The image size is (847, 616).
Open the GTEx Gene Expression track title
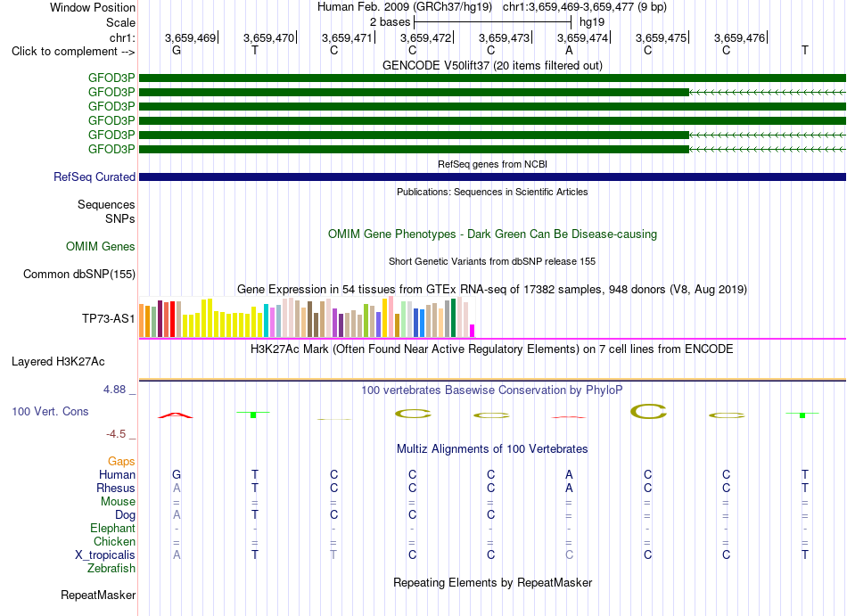pyautogui.click(x=492, y=290)
